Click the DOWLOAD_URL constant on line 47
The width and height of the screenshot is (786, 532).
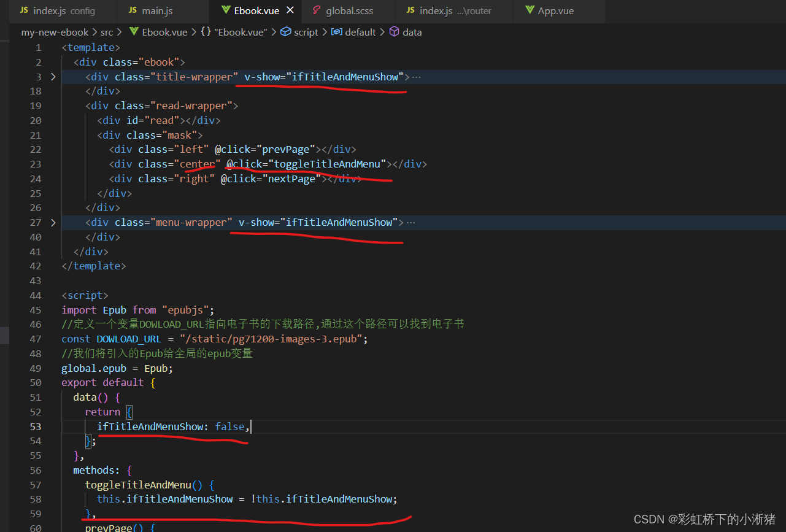tap(129, 339)
